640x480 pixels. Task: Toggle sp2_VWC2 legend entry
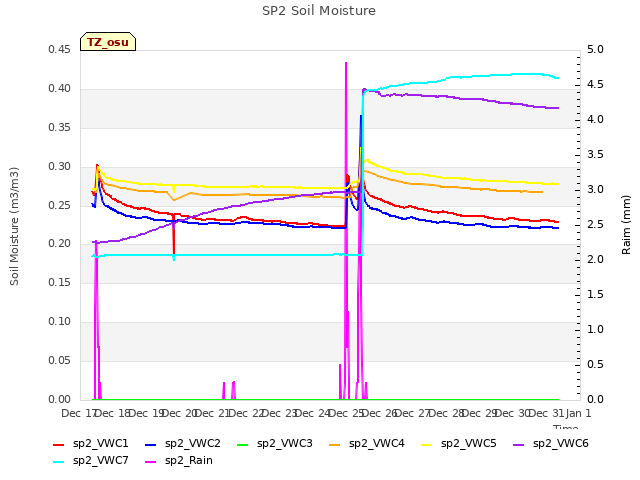183,444
